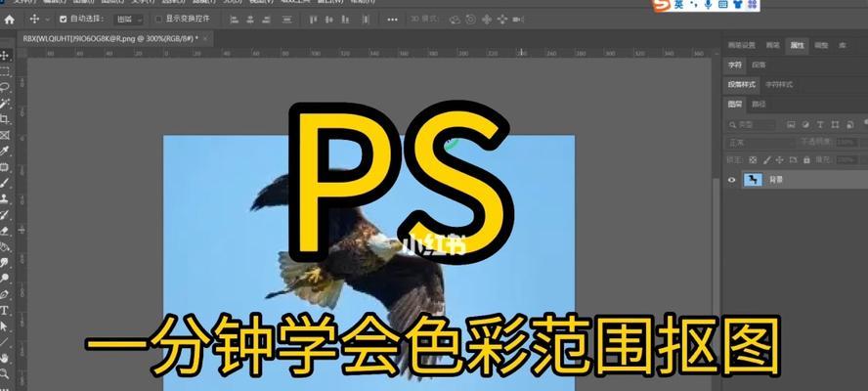Select the 背景 layer name
Viewport: 868px width, 391px height.
pyautogui.click(x=776, y=180)
